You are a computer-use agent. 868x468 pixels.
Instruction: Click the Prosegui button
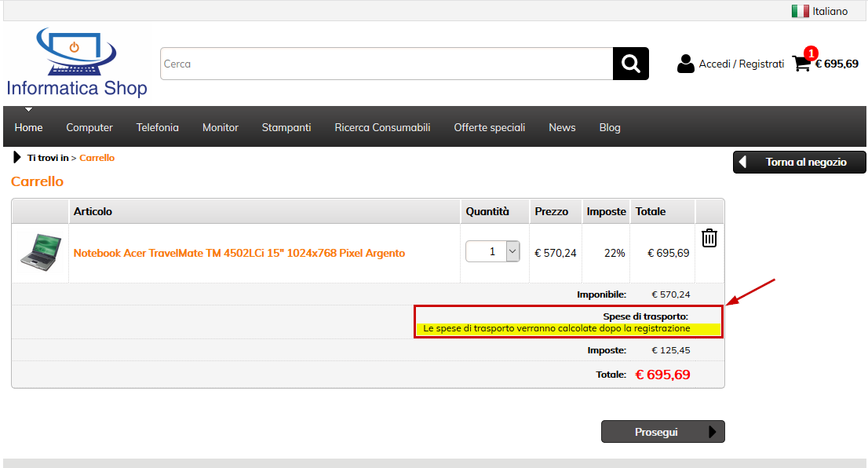(663, 431)
